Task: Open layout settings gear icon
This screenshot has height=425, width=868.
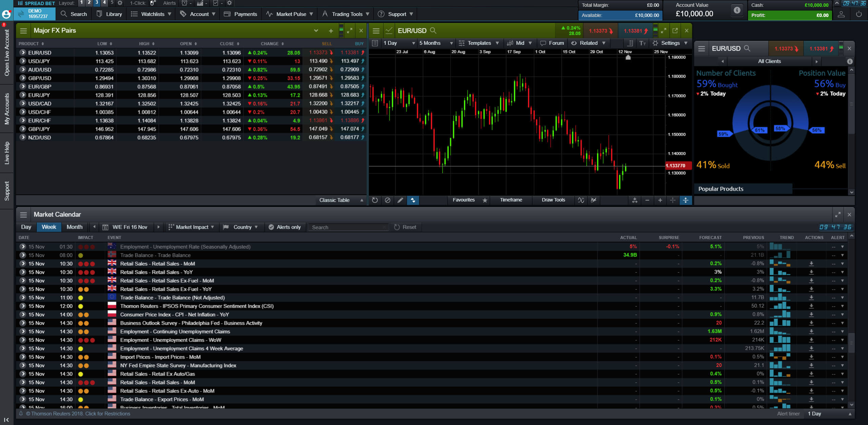Action: coord(120,3)
